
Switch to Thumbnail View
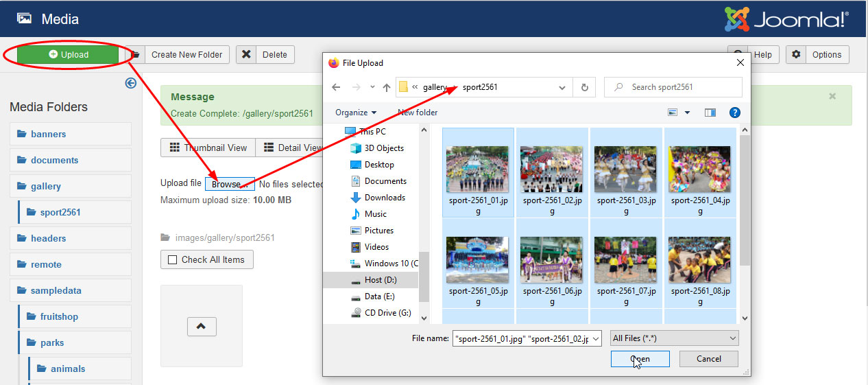208,148
